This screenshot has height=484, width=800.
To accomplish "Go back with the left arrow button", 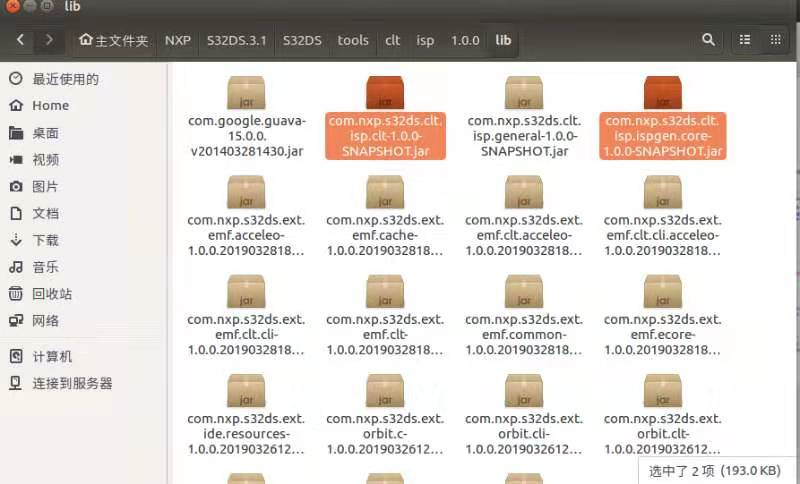I will [x=20, y=40].
